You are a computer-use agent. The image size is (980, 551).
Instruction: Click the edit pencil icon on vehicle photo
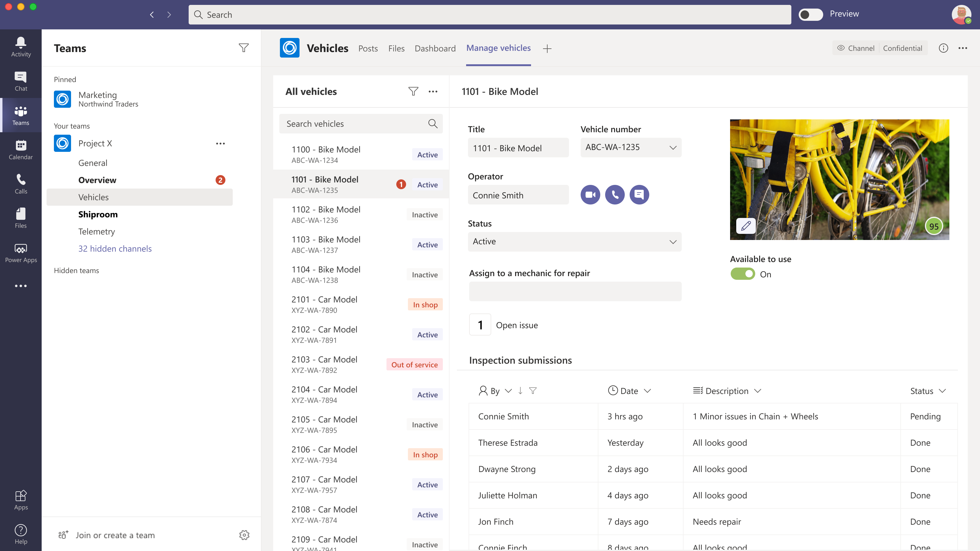746,226
